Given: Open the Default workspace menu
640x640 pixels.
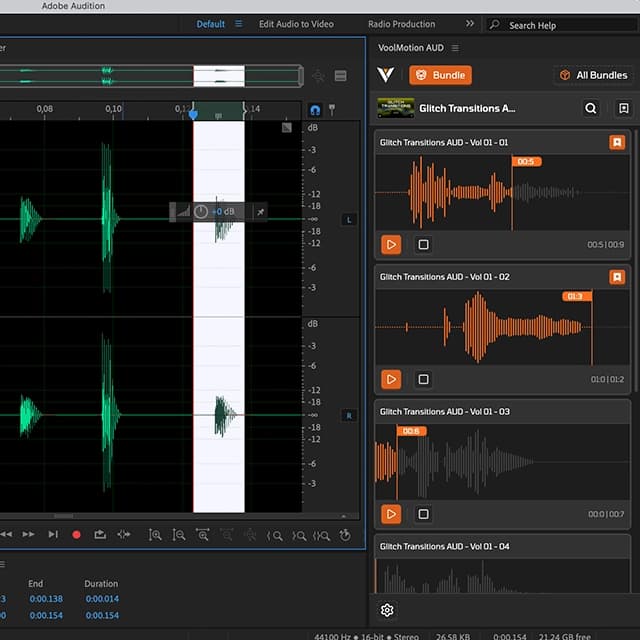Looking at the screenshot, I should point(239,24).
